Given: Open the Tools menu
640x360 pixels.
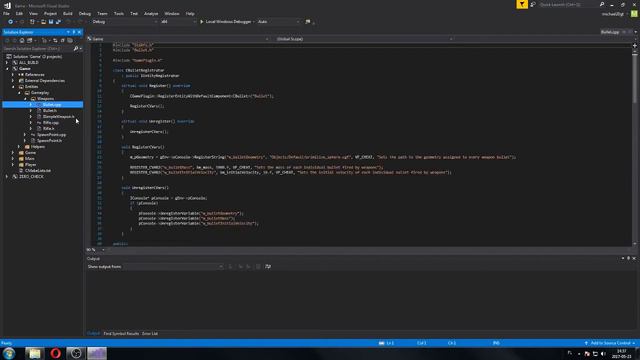Looking at the screenshot, I should click(x=119, y=13).
